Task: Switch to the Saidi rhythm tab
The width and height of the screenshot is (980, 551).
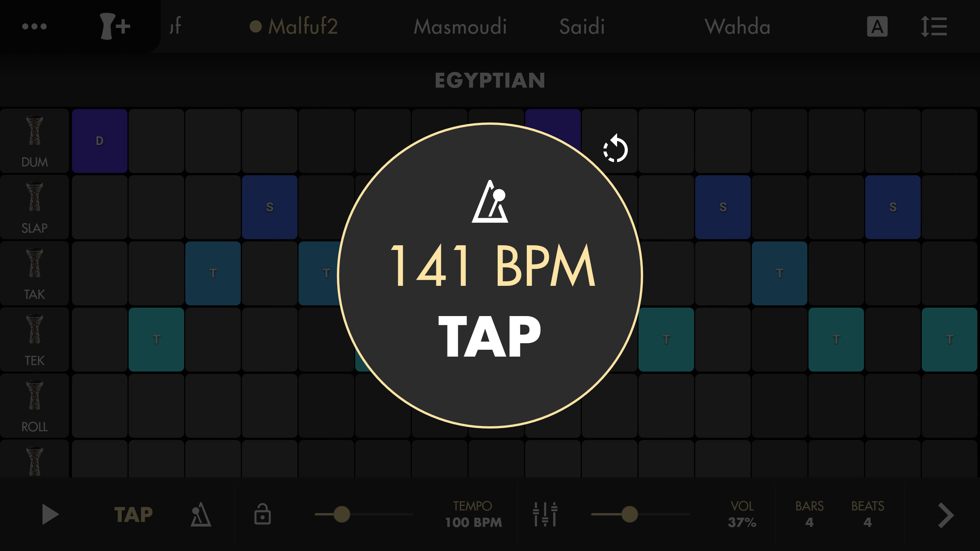Action: click(x=582, y=26)
